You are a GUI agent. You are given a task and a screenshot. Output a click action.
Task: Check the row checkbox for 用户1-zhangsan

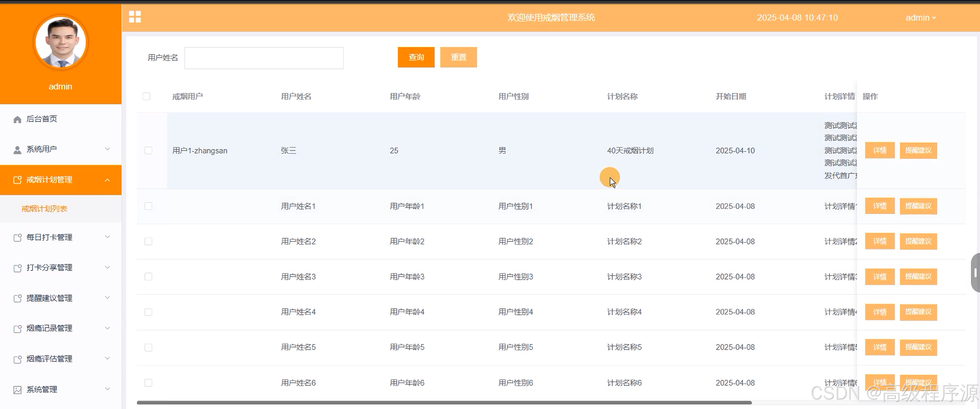click(148, 151)
